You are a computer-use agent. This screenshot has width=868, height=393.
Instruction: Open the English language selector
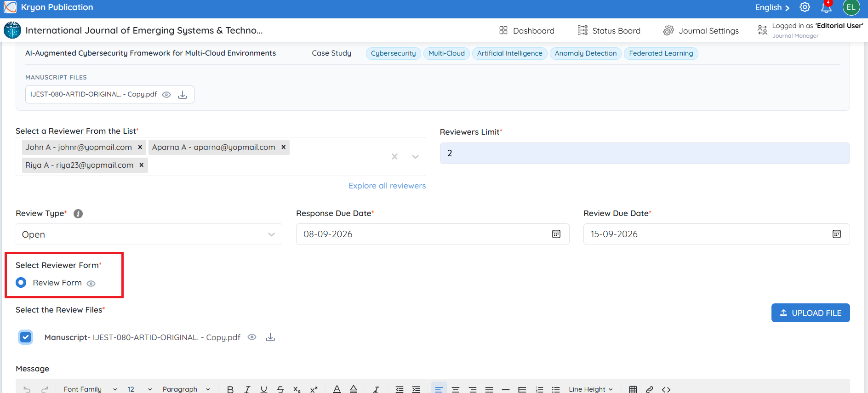[x=772, y=7]
